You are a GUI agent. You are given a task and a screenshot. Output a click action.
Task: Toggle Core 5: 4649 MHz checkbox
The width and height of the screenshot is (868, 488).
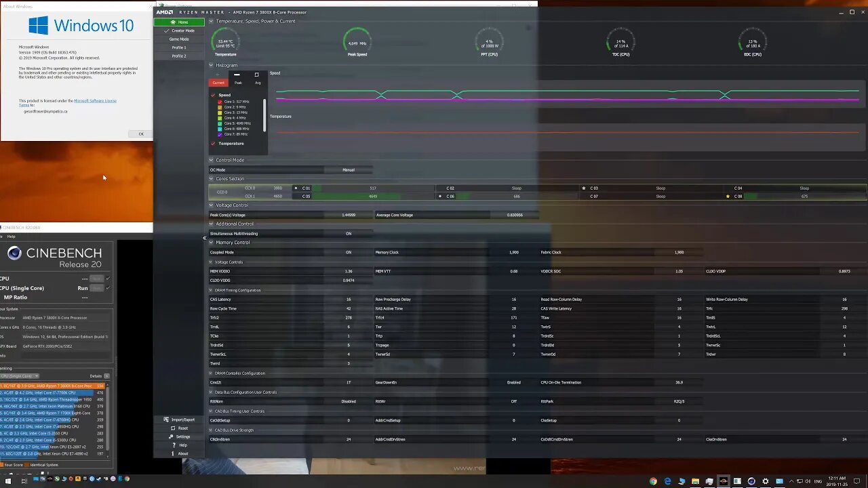tap(220, 123)
